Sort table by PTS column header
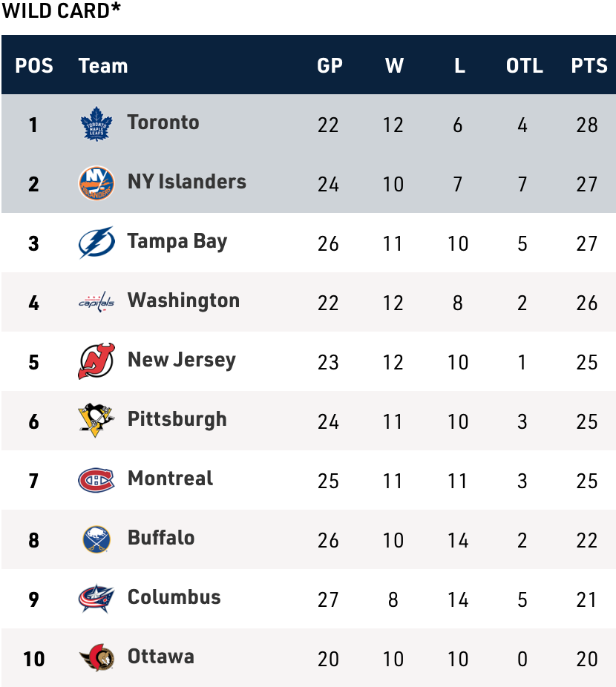Viewport: 616px width, 687px height. tap(589, 65)
